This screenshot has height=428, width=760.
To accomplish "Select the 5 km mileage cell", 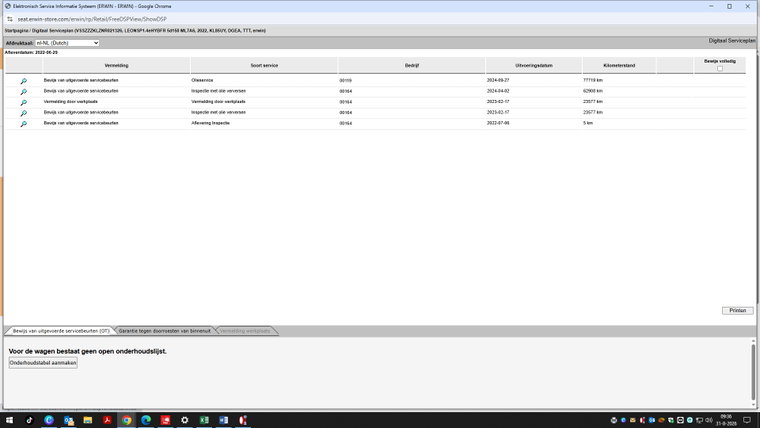I will click(588, 123).
